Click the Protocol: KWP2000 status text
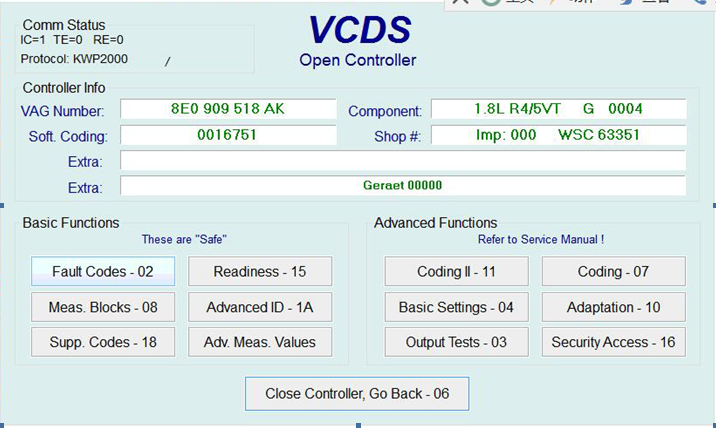This screenshot has width=716, height=428. point(74,59)
